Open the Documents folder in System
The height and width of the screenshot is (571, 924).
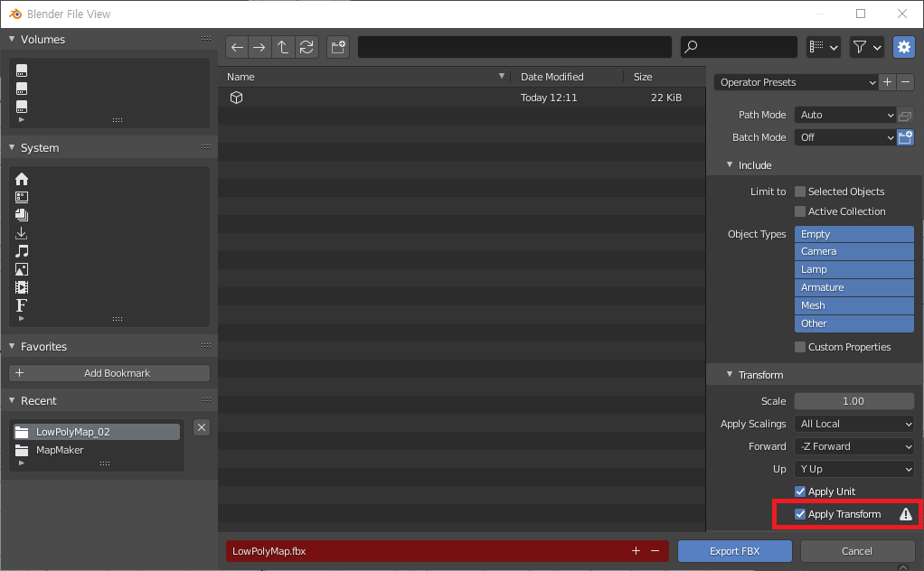point(22,215)
